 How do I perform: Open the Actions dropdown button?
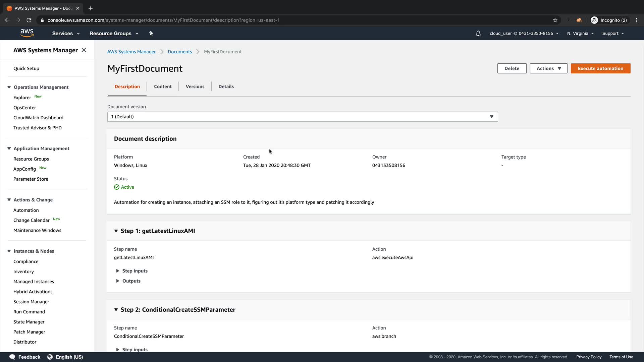pos(548,68)
